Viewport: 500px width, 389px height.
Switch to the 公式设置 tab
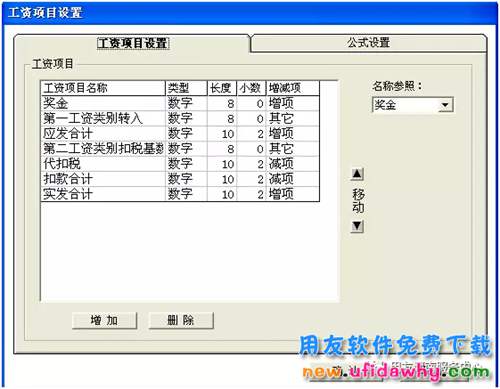368,43
